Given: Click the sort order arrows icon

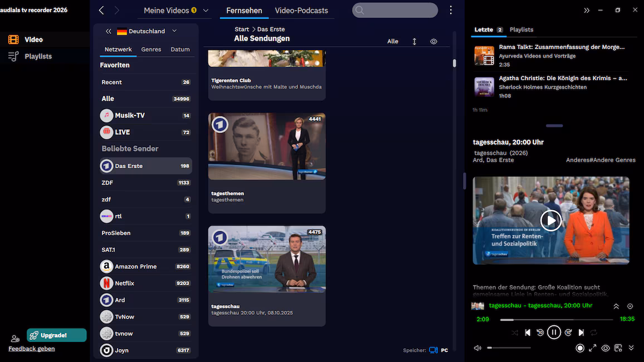Looking at the screenshot, I should click(x=414, y=41).
